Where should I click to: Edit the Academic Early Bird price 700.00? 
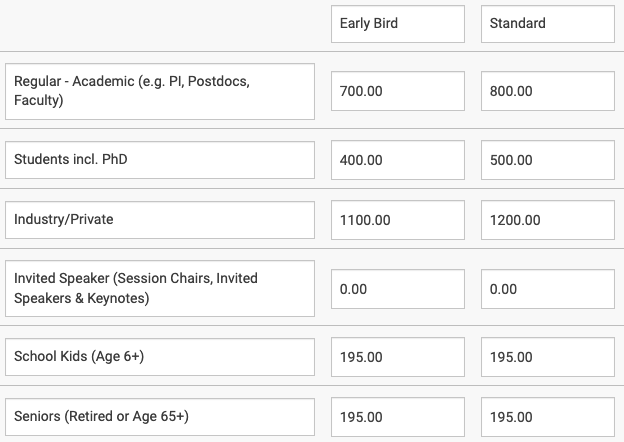398,91
